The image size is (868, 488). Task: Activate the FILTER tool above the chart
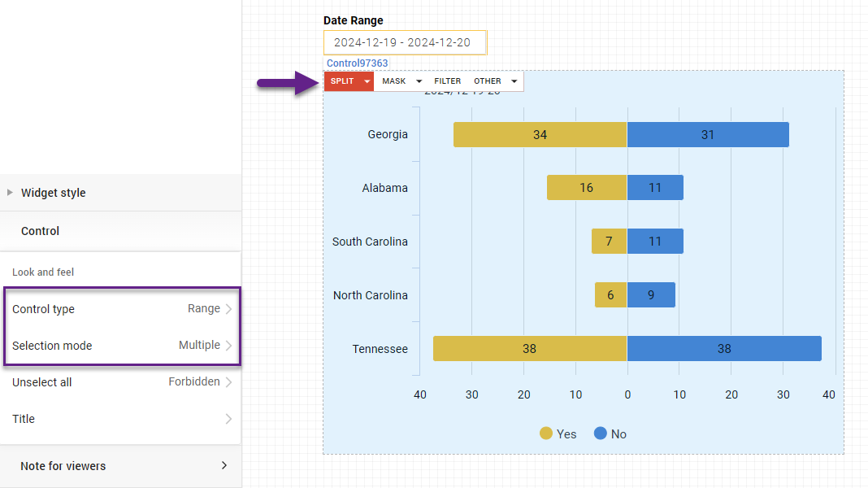click(x=447, y=81)
